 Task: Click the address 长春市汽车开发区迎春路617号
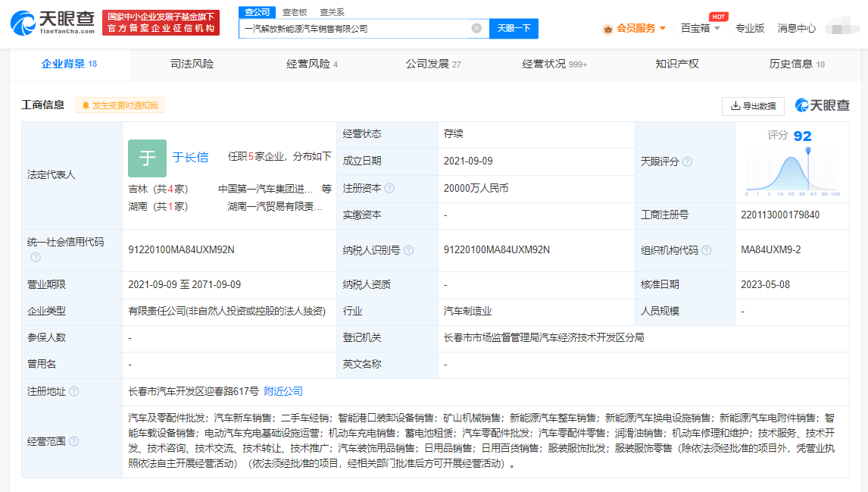pyautogui.click(x=193, y=392)
